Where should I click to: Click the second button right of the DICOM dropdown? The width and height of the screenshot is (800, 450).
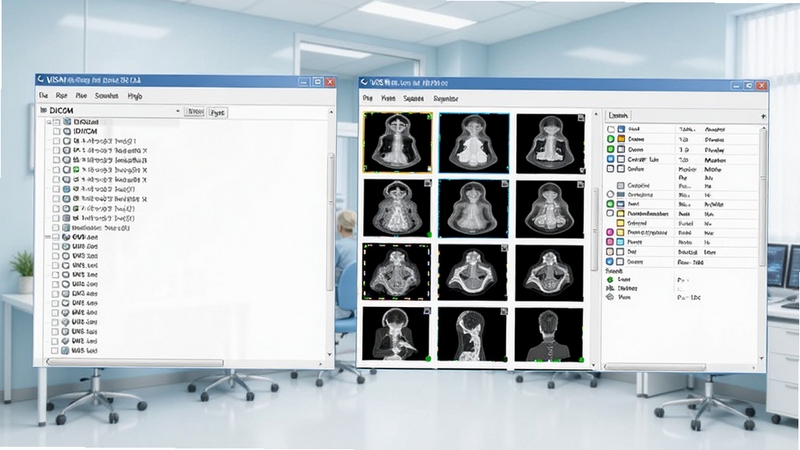coord(217,112)
